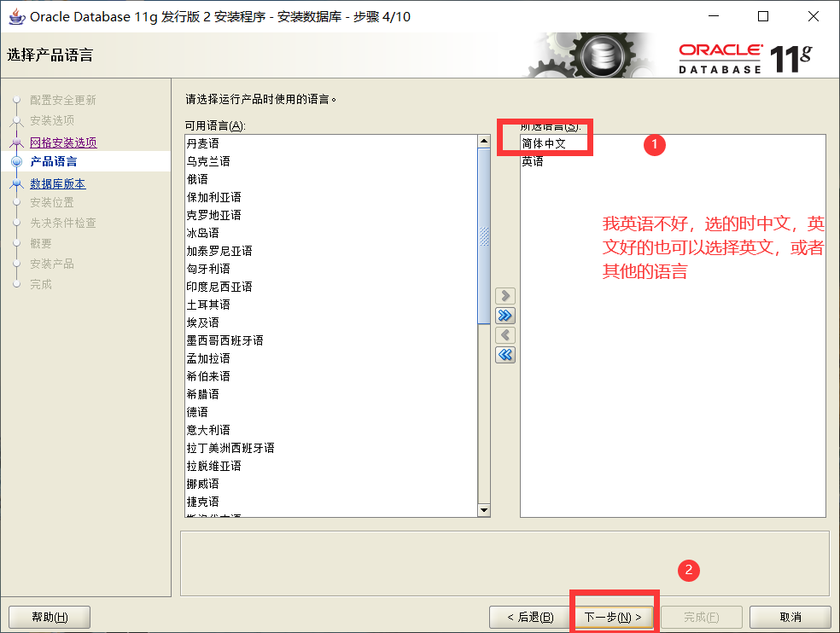This screenshot has height=633, width=840.
Task: Click the available languages scrollbar thumb
Action: pyautogui.click(x=484, y=236)
